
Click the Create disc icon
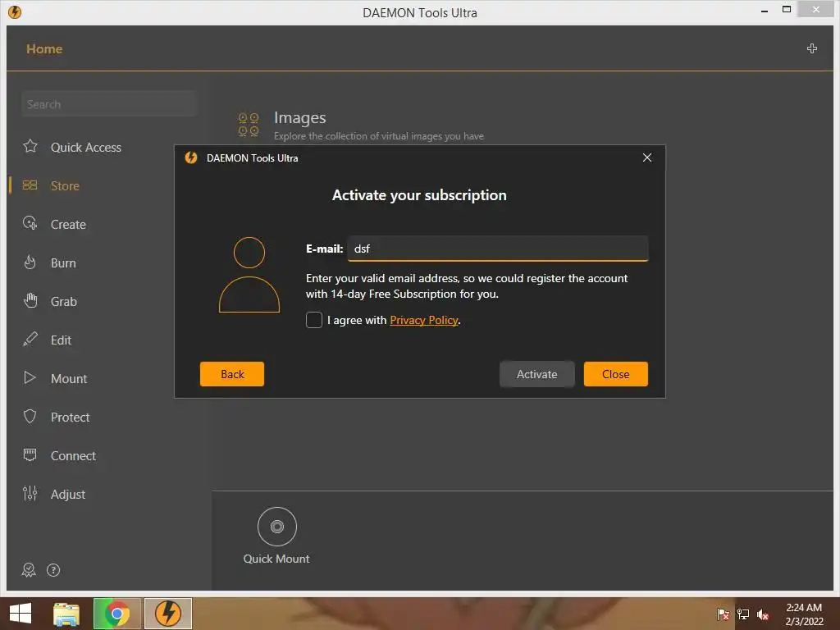pyautogui.click(x=30, y=223)
